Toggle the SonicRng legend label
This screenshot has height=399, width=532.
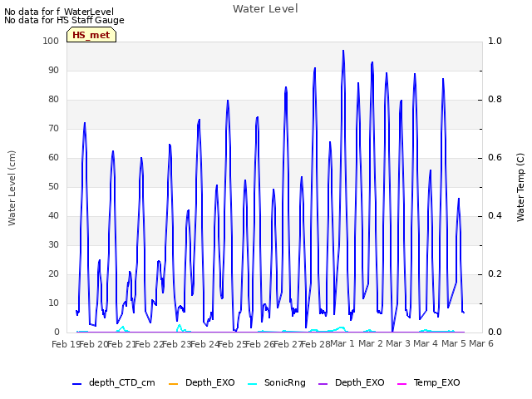tap(285, 382)
